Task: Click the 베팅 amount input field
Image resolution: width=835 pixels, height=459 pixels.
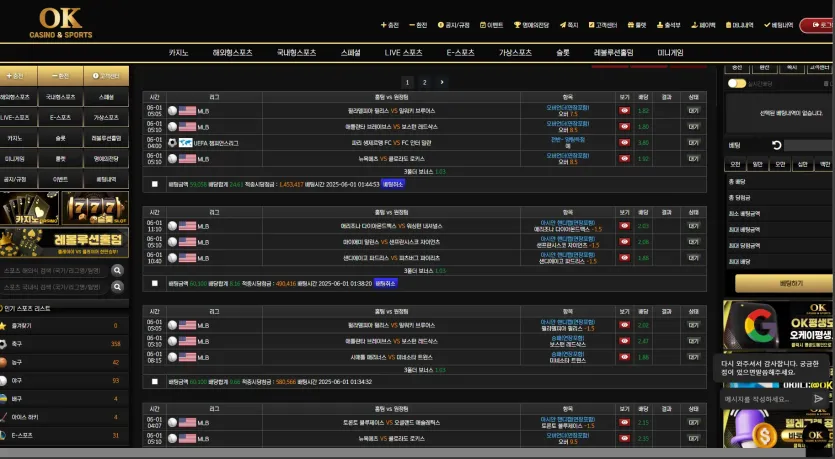Action: [808, 145]
